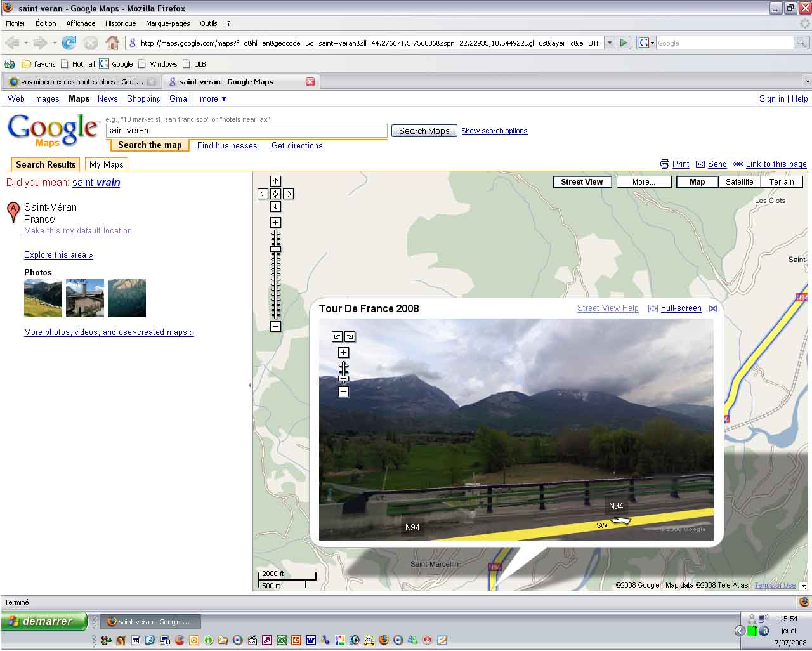Open the Affichage menu
Viewport: 812px width, 651px height.
click(81, 23)
